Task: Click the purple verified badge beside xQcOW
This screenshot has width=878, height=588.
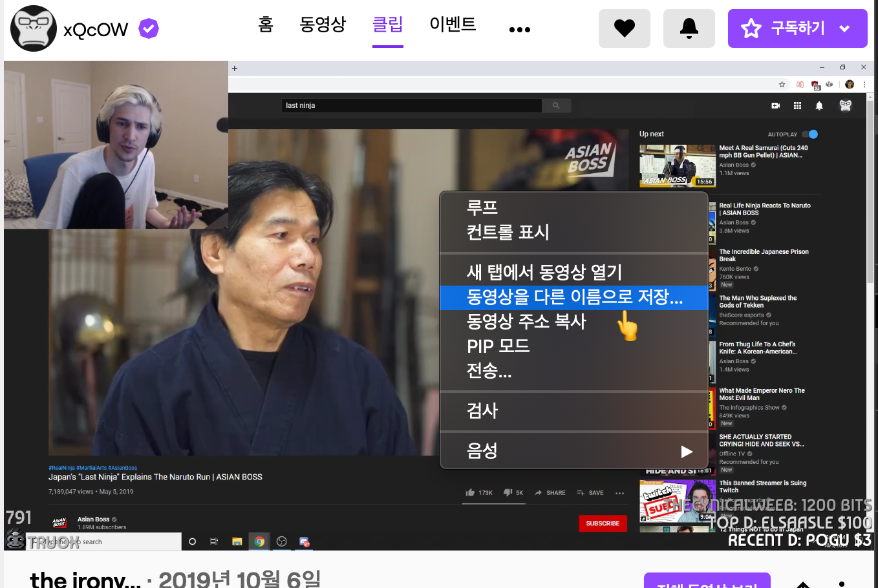Action: click(x=149, y=28)
